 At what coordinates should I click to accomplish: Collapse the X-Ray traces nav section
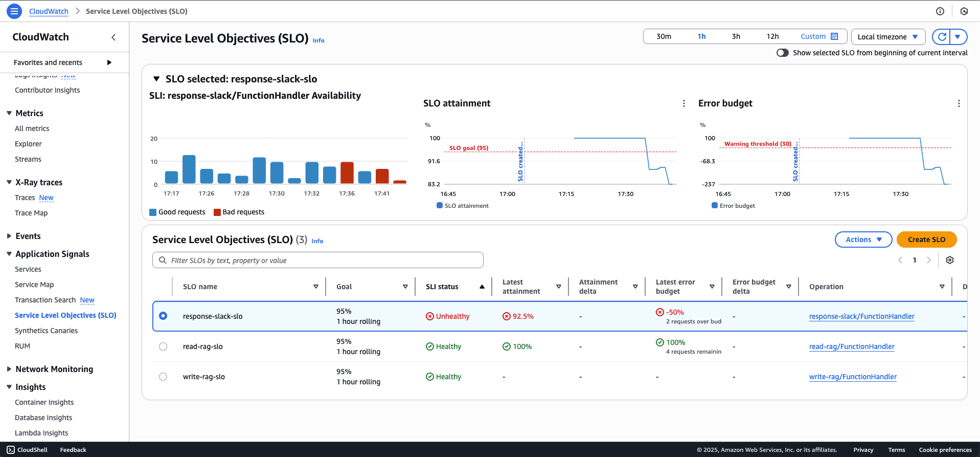click(9, 182)
